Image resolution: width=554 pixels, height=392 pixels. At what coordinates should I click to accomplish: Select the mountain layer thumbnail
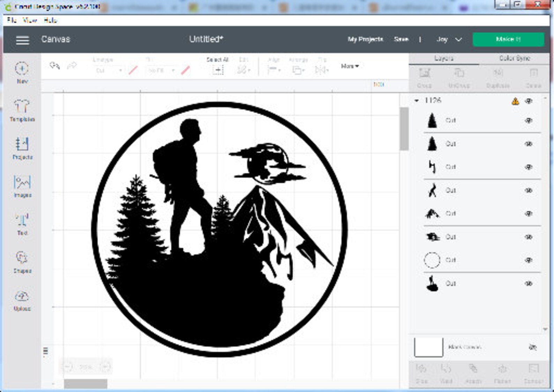tap(432, 214)
